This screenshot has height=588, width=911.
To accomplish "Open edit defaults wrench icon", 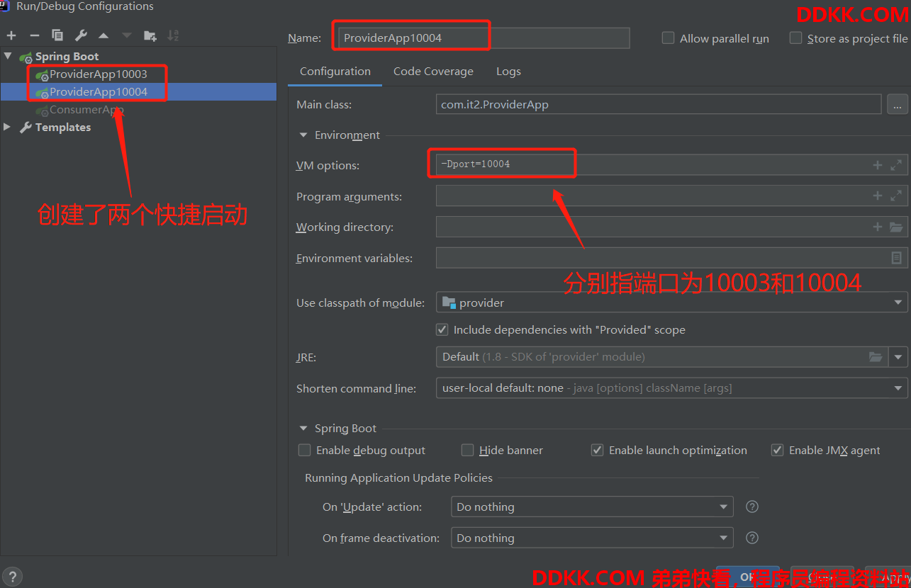I will [81, 35].
